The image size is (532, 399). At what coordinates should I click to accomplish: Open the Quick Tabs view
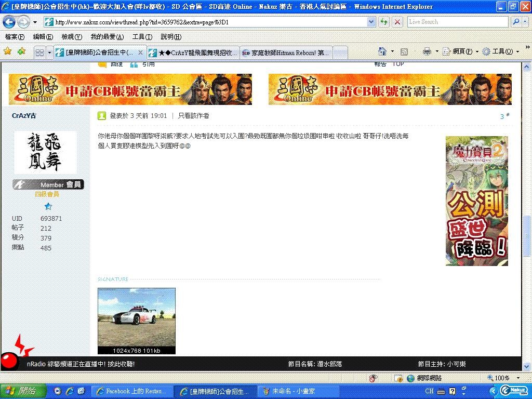[x=39, y=52]
